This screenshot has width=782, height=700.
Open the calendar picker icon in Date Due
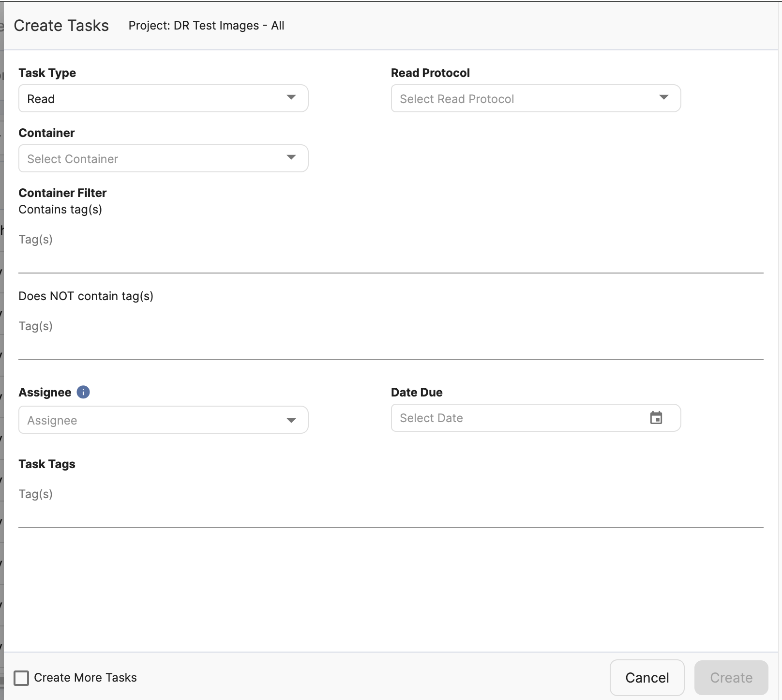coord(656,418)
